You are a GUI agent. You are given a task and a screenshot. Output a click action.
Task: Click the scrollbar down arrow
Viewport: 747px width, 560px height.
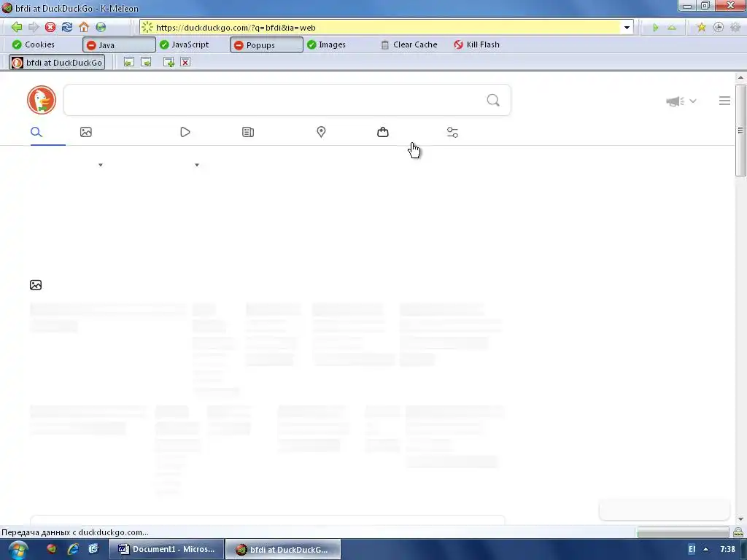[740, 519]
